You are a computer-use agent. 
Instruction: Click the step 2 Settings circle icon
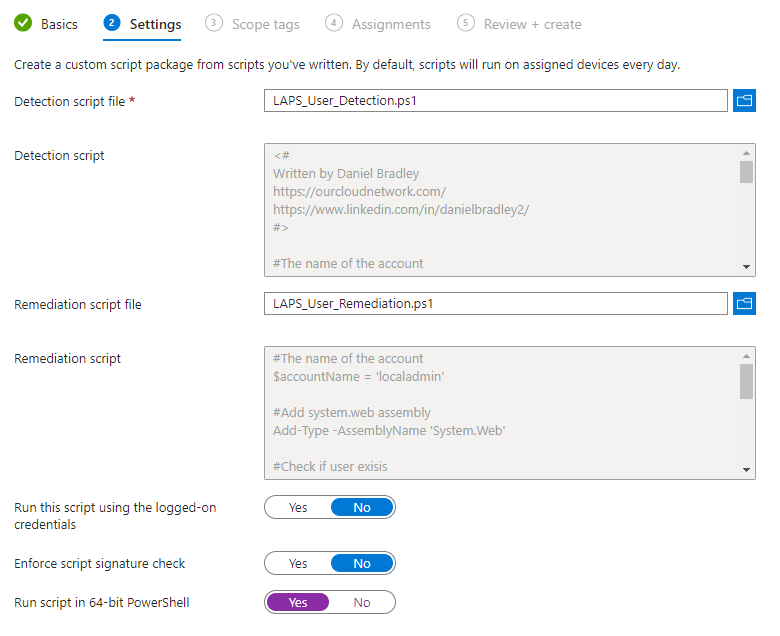112,23
